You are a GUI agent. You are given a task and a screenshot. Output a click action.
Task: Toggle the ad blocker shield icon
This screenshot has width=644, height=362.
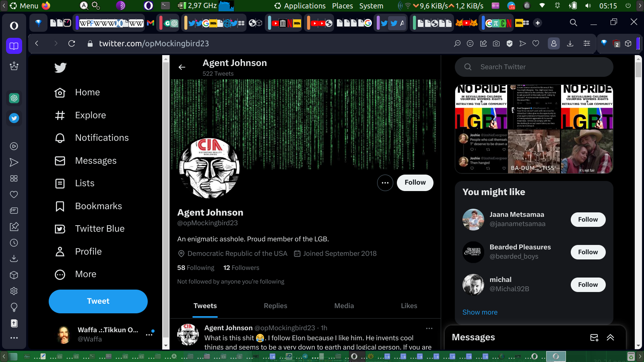(510, 43)
